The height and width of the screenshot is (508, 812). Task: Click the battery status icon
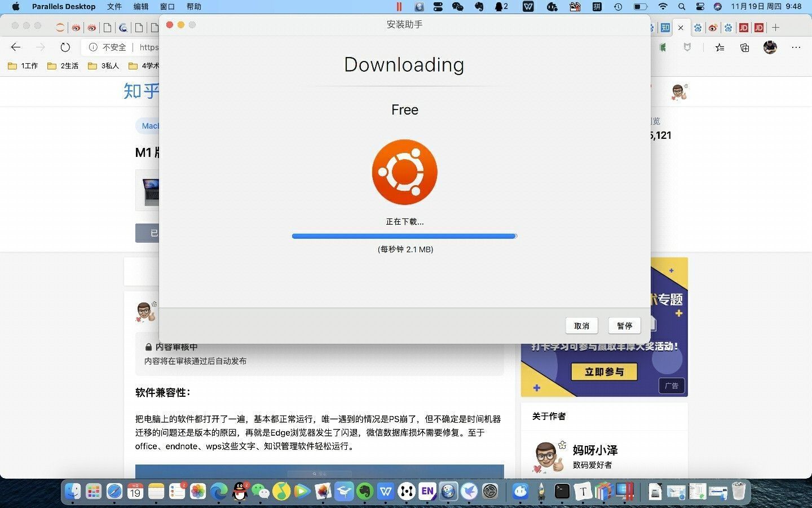(x=641, y=7)
